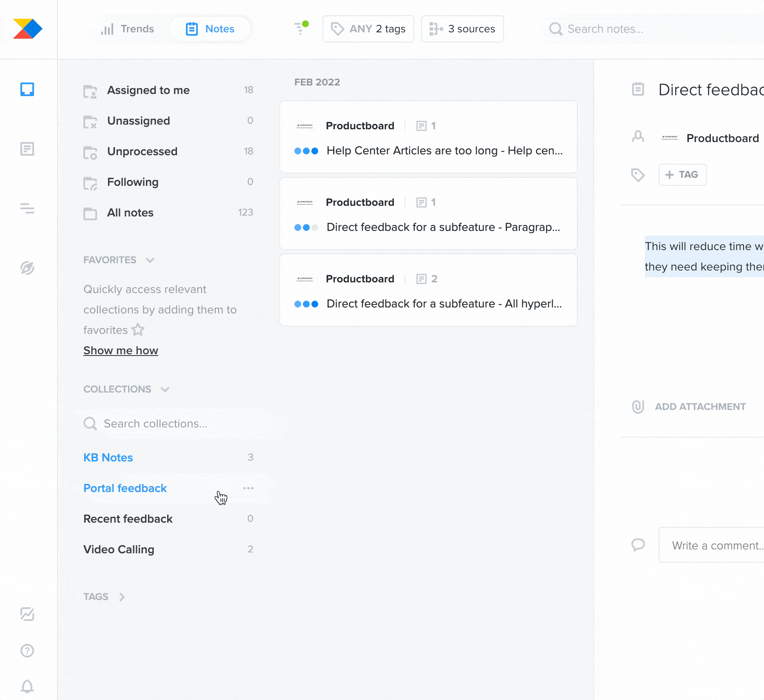This screenshot has width=764, height=700.
Task: Click the All notes folder icon
Action: click(90, 213)
